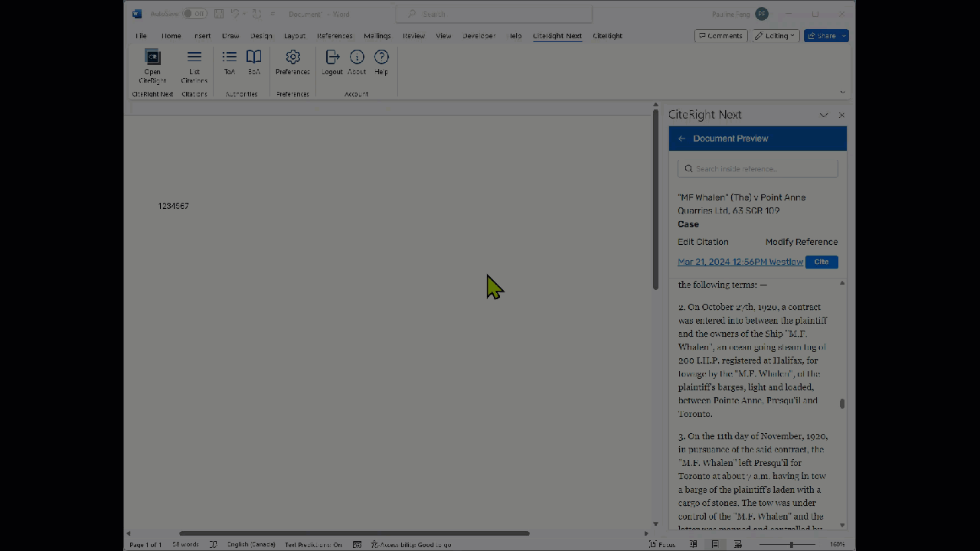Click Undo in quick access toolbar

(x=235, y=14)
